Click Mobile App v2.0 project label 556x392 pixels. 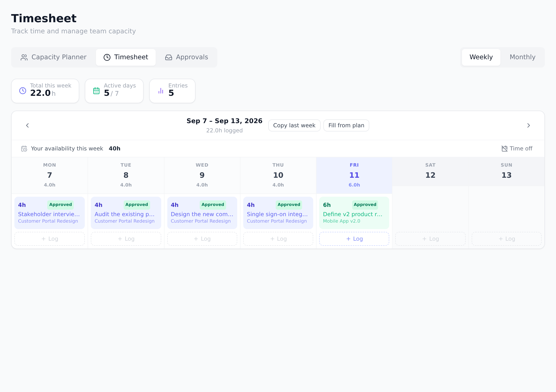pyautogui.click(x=341, y=221)
